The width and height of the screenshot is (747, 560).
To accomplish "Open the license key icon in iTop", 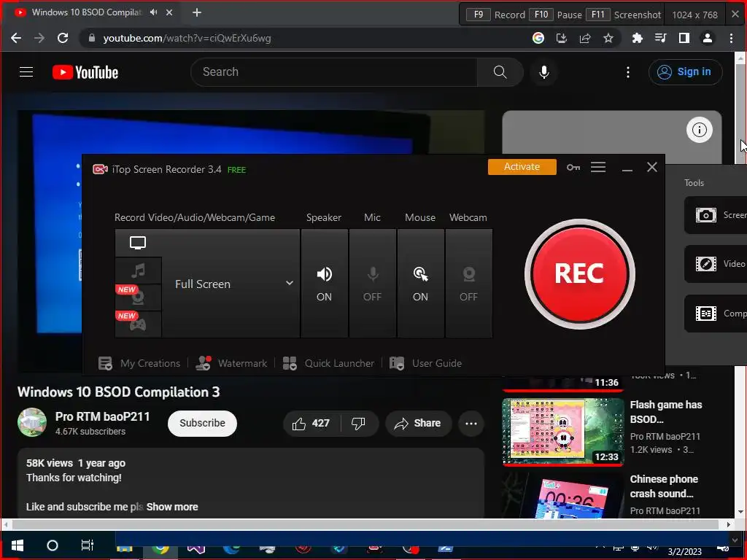I will coord(573,167).
